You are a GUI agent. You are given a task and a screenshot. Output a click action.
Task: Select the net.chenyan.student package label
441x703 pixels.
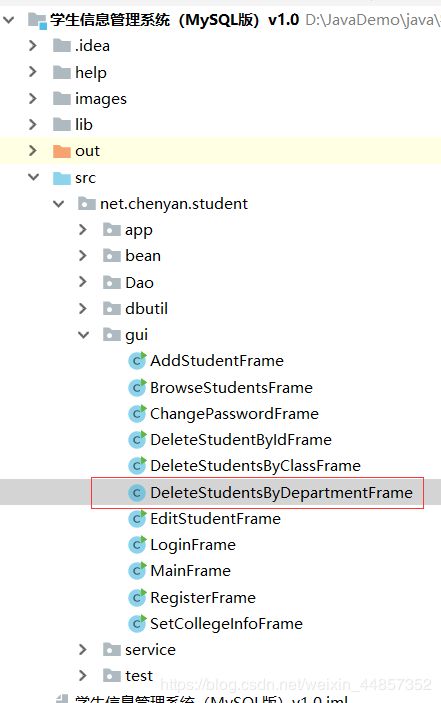[174, 204]
